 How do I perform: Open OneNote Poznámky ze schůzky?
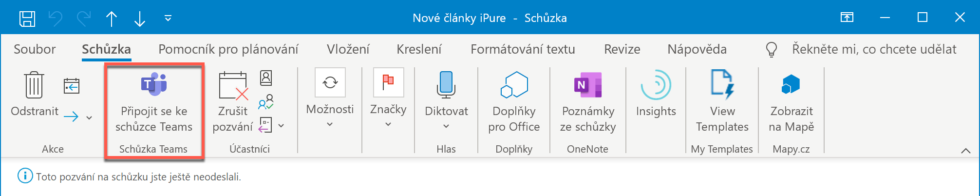[588, 85]
